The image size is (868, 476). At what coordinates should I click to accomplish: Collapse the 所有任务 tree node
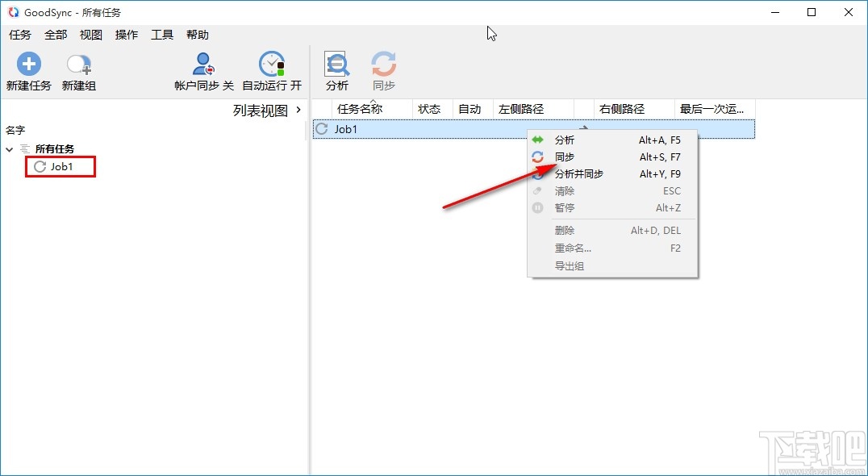[x=10, y=149]
